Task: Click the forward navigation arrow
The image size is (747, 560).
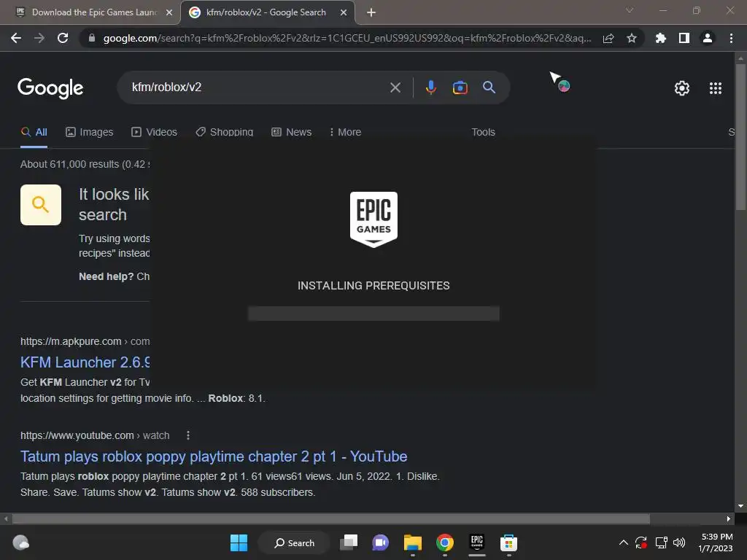Action: coord(39,38)
